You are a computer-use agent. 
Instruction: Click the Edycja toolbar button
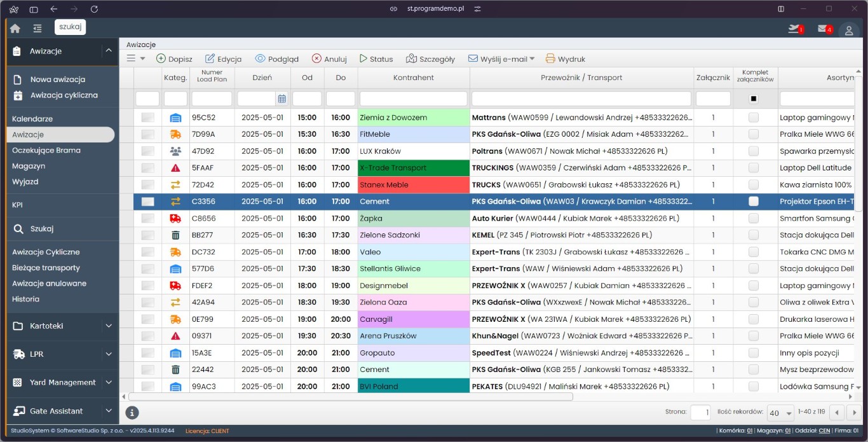point(222,59)
